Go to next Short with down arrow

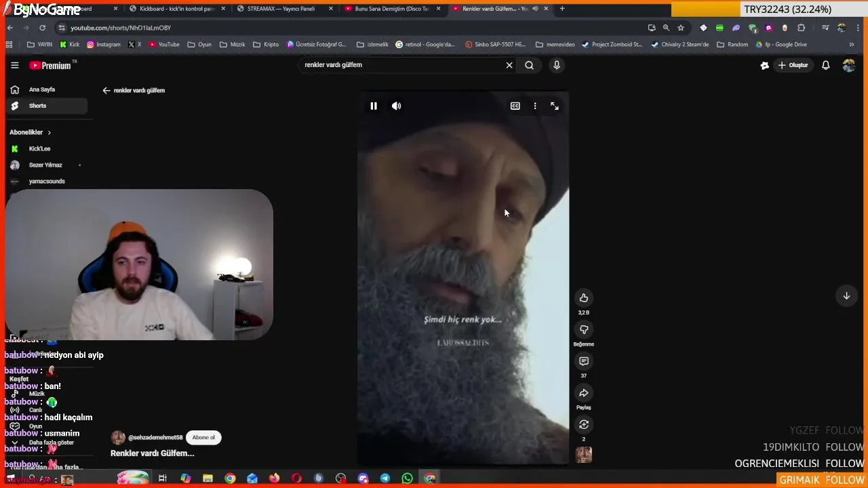click(x=846, y=296)
